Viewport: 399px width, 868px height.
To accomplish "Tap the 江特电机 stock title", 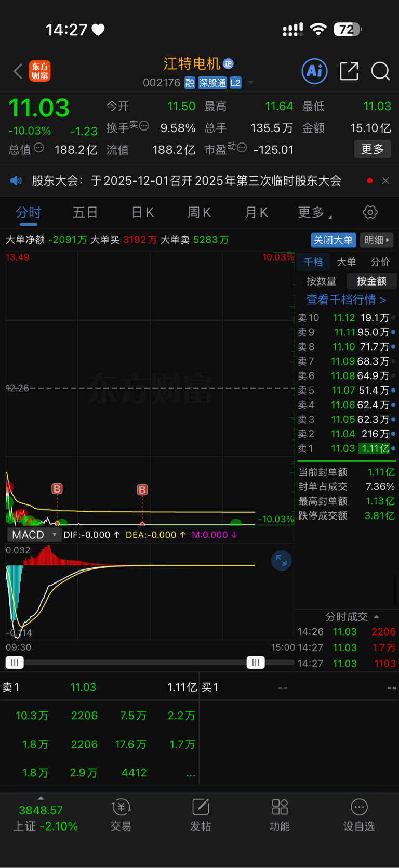I will 192,63.
